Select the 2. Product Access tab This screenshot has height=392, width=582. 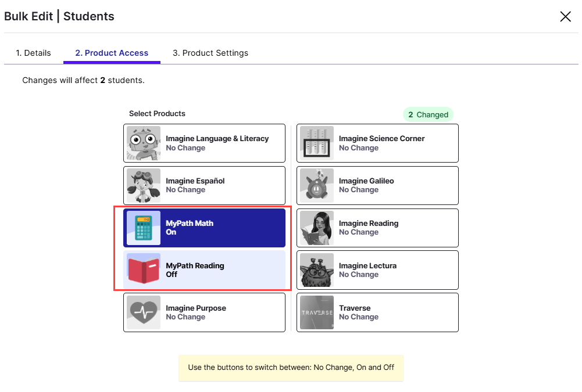coord(112,53)
